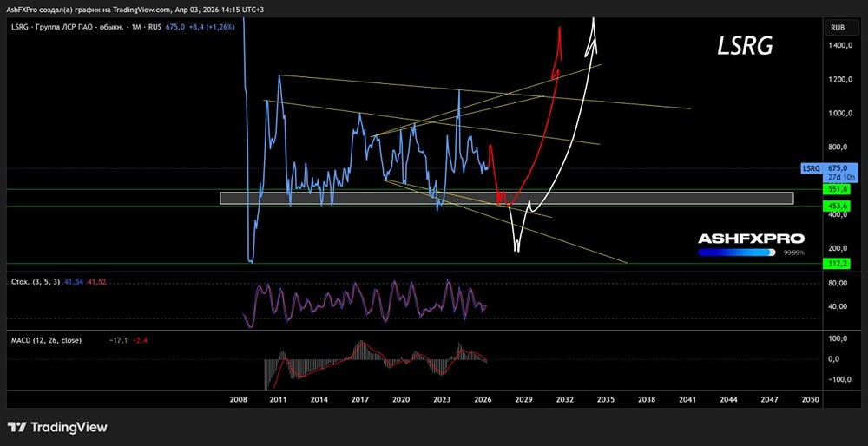Click the 2035 label on time axis
Viewport: 868px width, 446px height.
605,400
